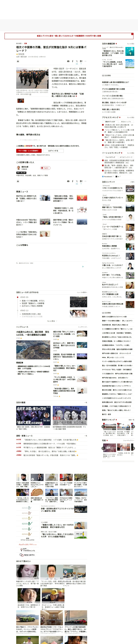Click right arrow of 動画ランキング carousel
Image resolution: width=138 pixels, height=644 pixels.
tap(133, 427)
